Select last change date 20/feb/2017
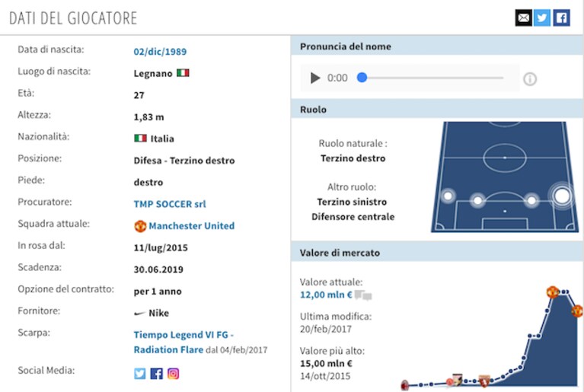 326,329
